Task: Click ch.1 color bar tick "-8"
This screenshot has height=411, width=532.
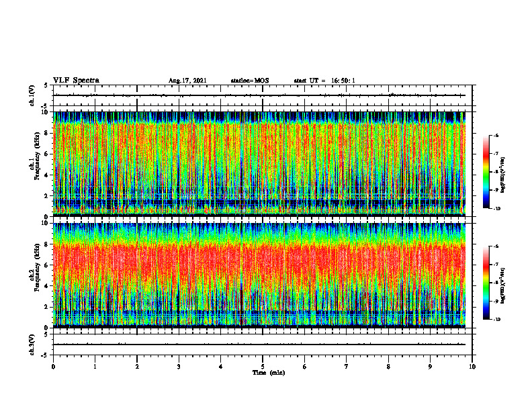Action: [496, 172]
